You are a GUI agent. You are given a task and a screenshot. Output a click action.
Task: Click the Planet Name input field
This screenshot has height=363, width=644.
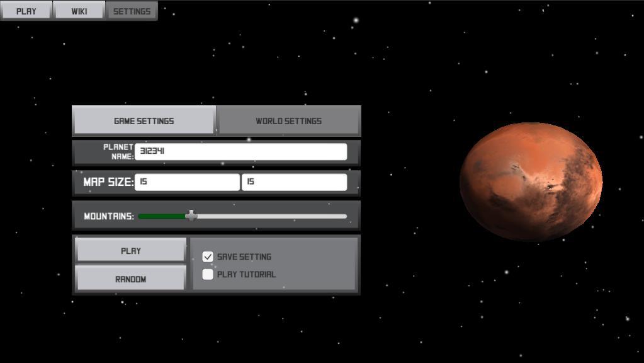coord(240,151)
